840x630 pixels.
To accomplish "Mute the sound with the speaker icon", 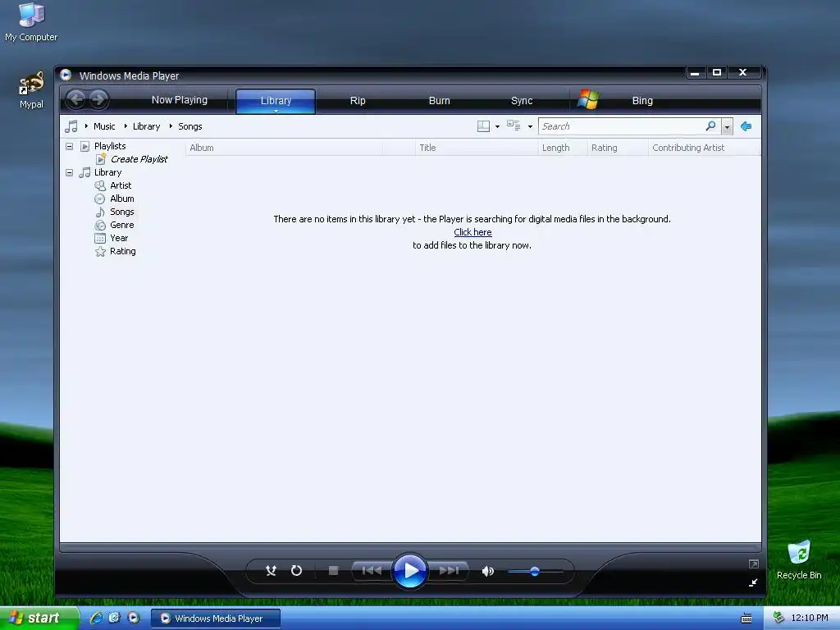I will (487, 571).
